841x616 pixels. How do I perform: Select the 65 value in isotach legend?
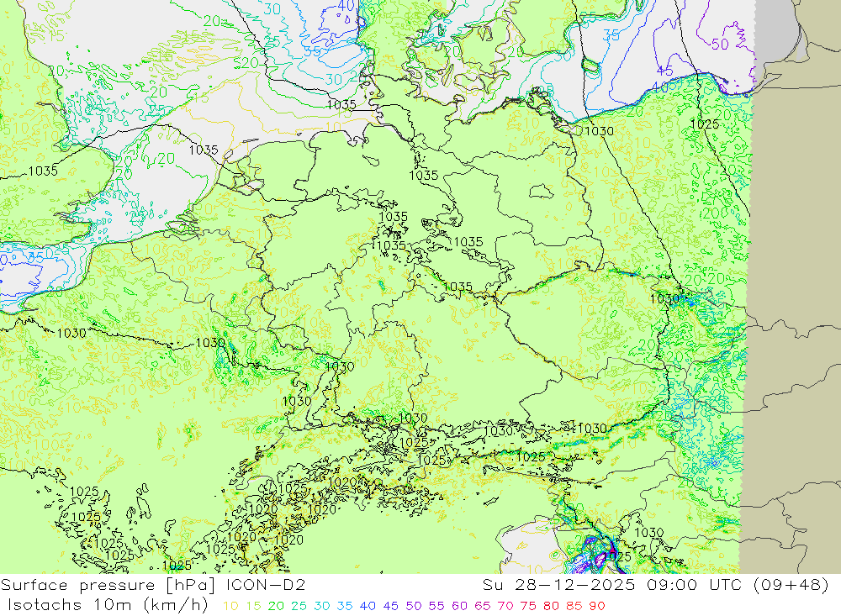point(482,607)
